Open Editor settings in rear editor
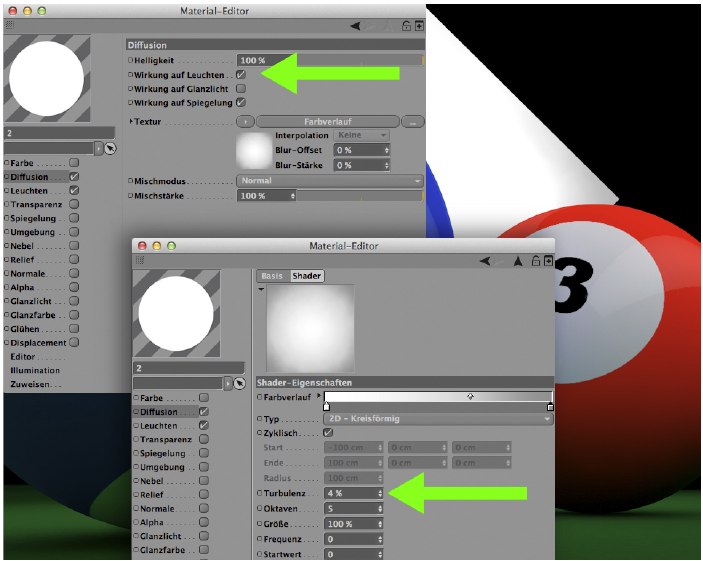The height and width of the screenshot is (561, 703). [x=22, y=357]
